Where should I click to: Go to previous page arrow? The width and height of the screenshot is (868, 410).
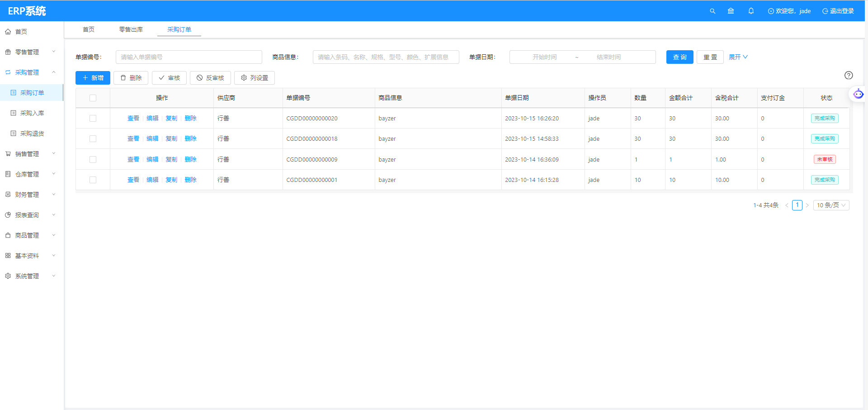pos(787,205)
